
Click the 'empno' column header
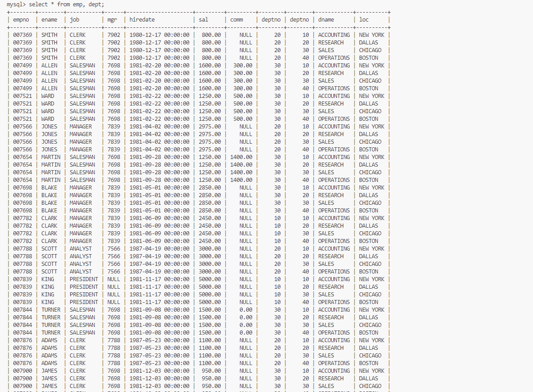click(x=21, y=20)
